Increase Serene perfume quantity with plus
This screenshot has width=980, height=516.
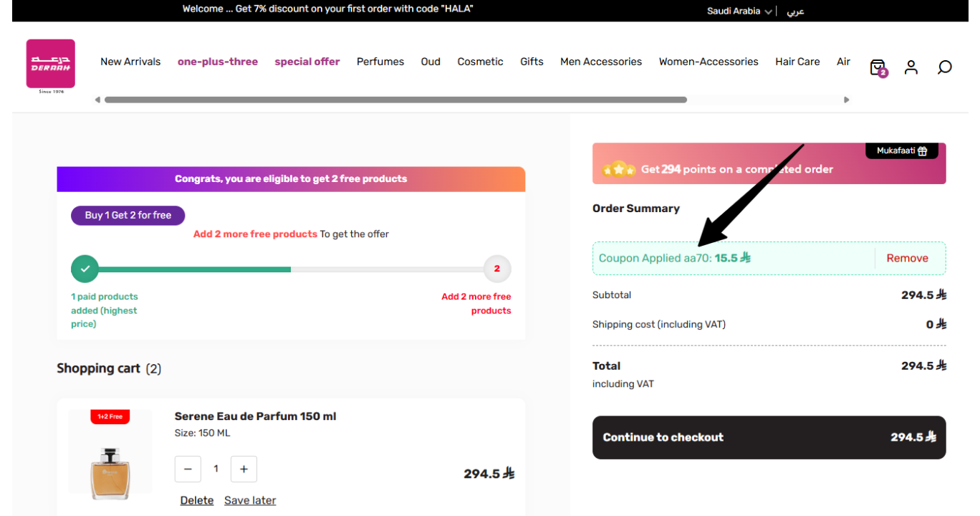click(244, 469)
